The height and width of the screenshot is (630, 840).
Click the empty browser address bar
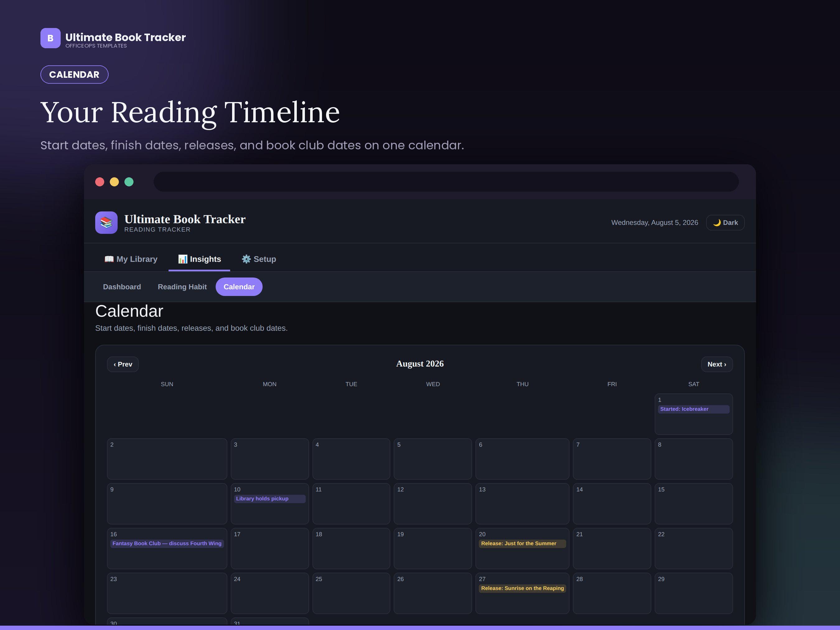446,181
